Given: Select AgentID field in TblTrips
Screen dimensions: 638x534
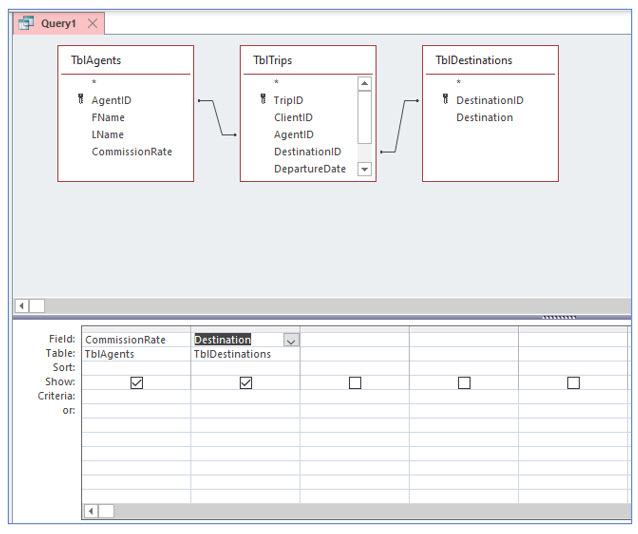Looking at the screenshot, I should tap(294, 135).
